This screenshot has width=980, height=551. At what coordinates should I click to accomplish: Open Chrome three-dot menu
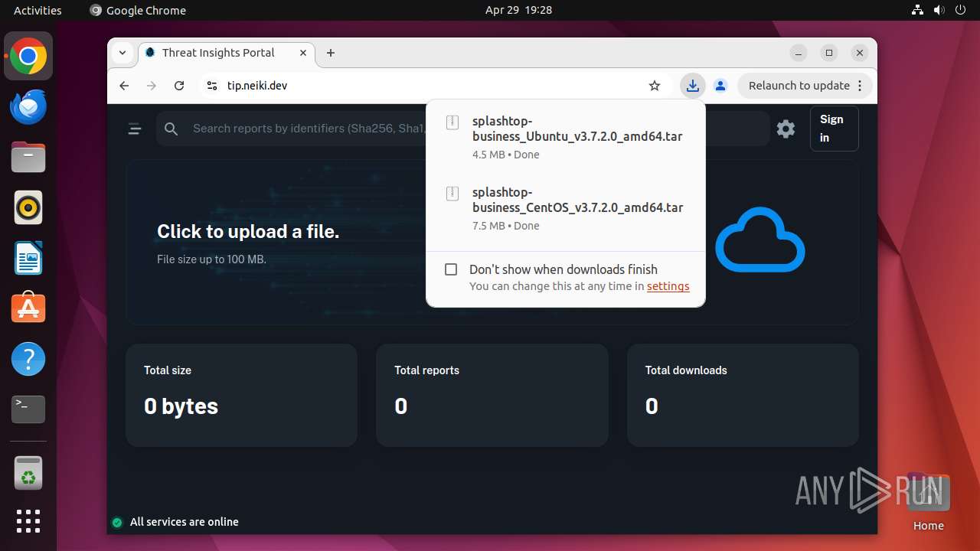click(861, 86)
